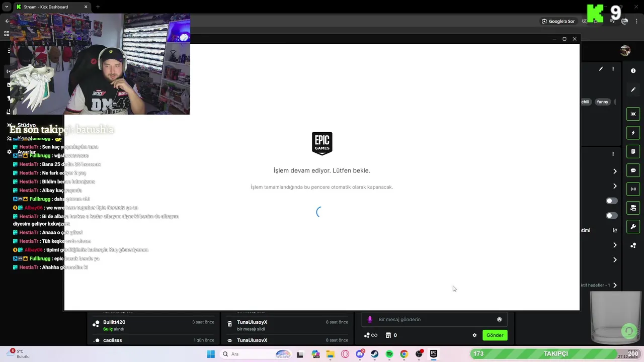Open the Microsoft 365 taskbar icon
644x362 pixels.
(x=315, y=354)
